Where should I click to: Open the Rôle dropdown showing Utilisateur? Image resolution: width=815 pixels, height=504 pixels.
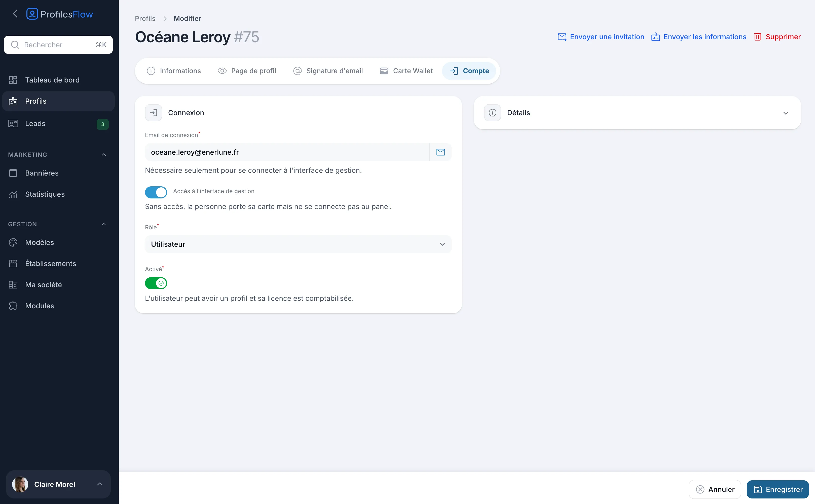pos(298,244)
